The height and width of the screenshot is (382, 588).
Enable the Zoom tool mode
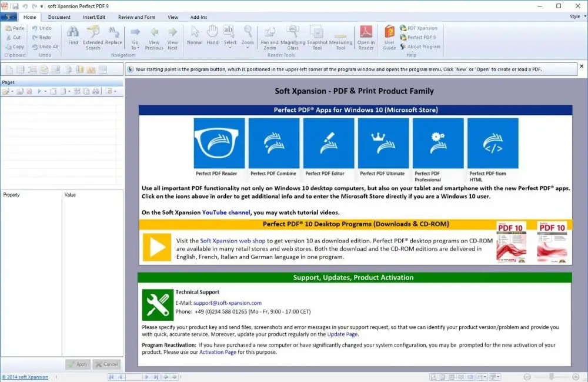click(x=248, y=35)
